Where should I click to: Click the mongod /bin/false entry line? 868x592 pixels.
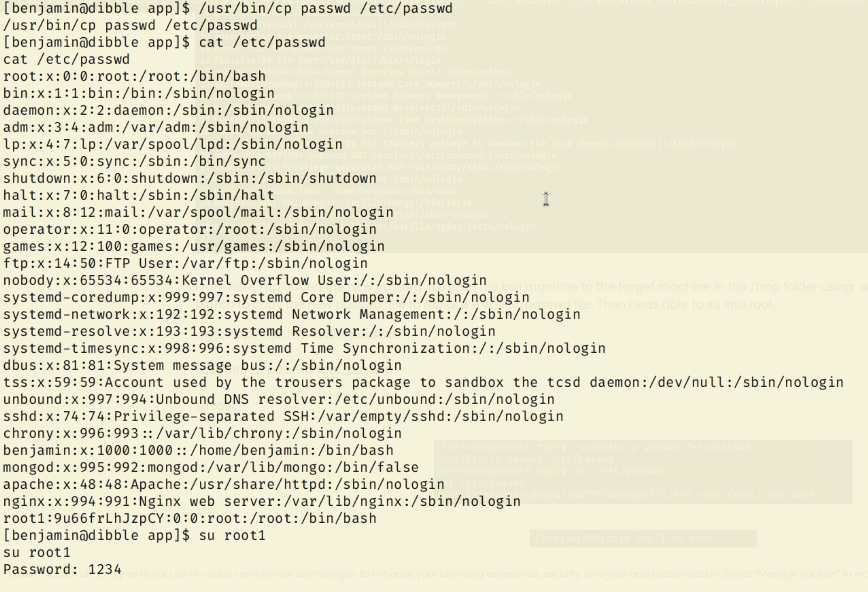(x=211, y=468)
